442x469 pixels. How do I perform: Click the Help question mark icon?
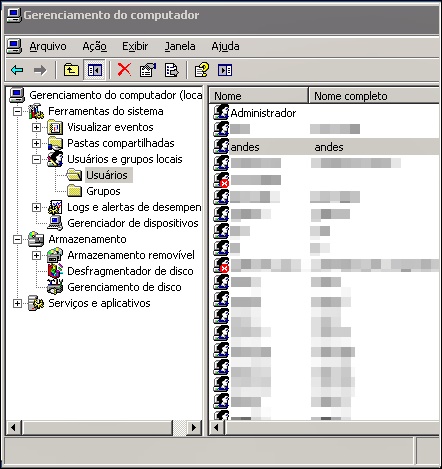point(202,70)
